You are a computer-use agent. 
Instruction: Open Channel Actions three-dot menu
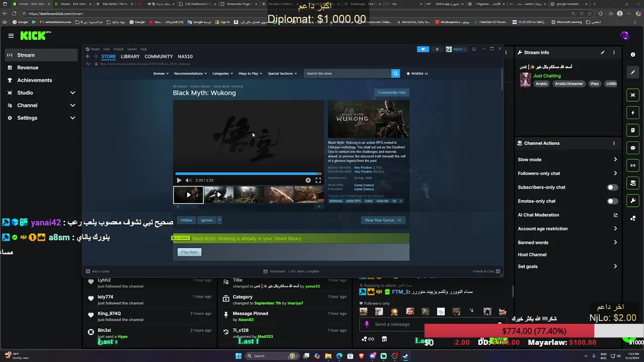(614, 143)
